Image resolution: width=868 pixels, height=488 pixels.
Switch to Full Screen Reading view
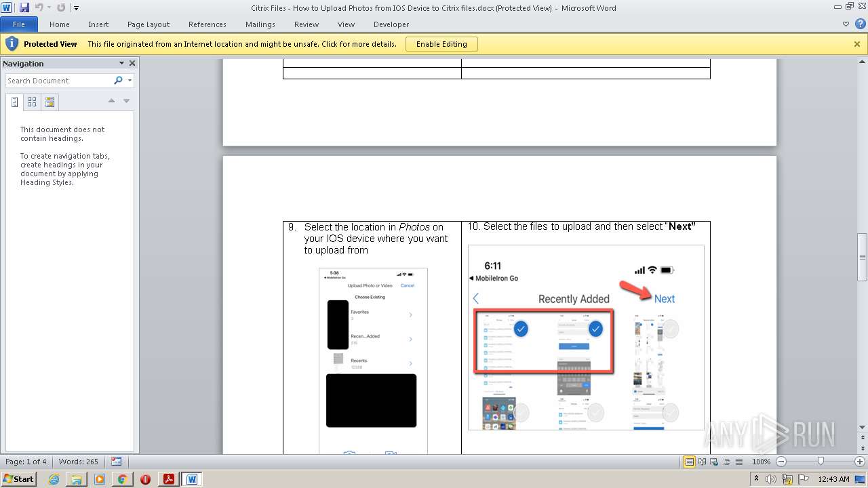point(702,462)
